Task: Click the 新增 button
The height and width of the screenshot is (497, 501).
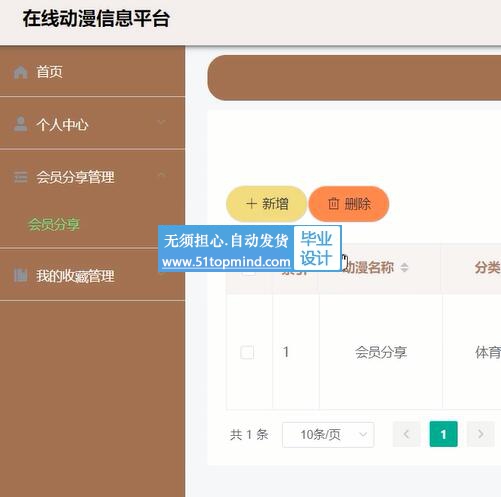Action: 266,204
